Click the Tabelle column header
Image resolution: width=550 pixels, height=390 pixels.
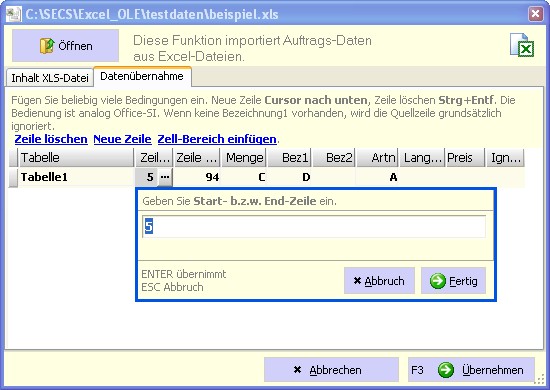click(x=76, y=158)
